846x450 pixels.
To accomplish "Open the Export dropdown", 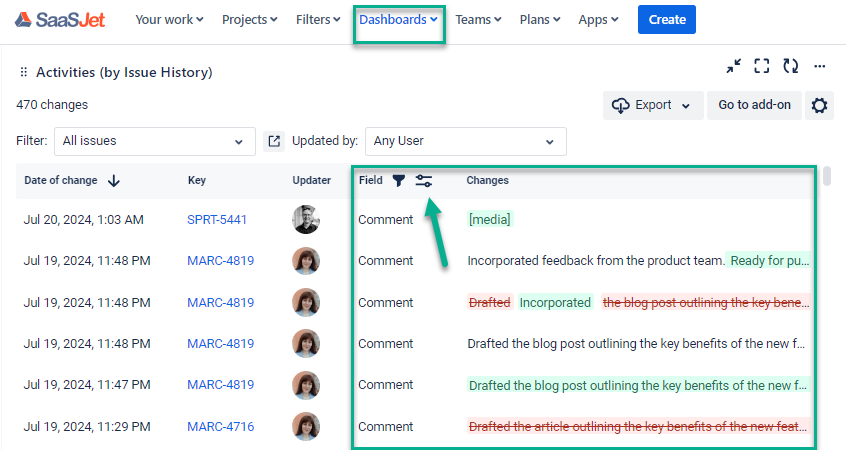I will [653, 105].
